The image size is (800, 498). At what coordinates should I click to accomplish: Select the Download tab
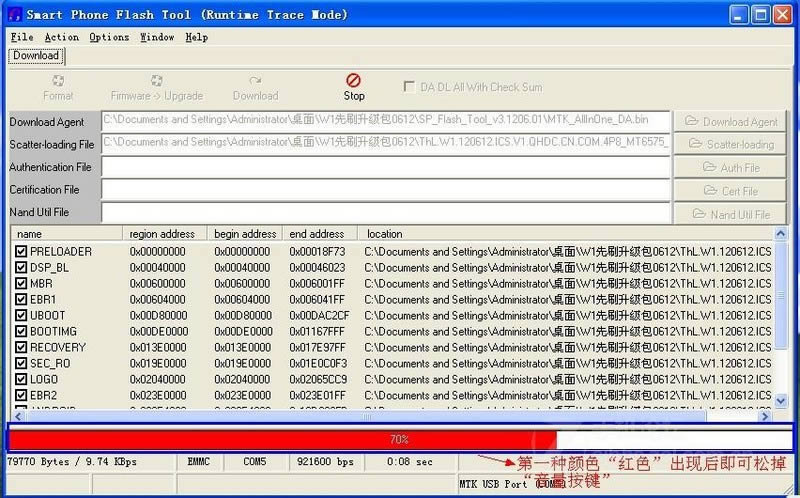[x=35, y=56]
